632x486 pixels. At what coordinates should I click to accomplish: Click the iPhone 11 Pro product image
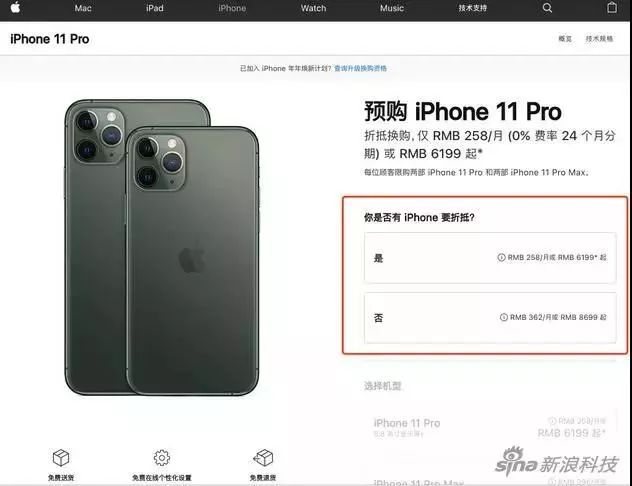click(x=162, y=247)
